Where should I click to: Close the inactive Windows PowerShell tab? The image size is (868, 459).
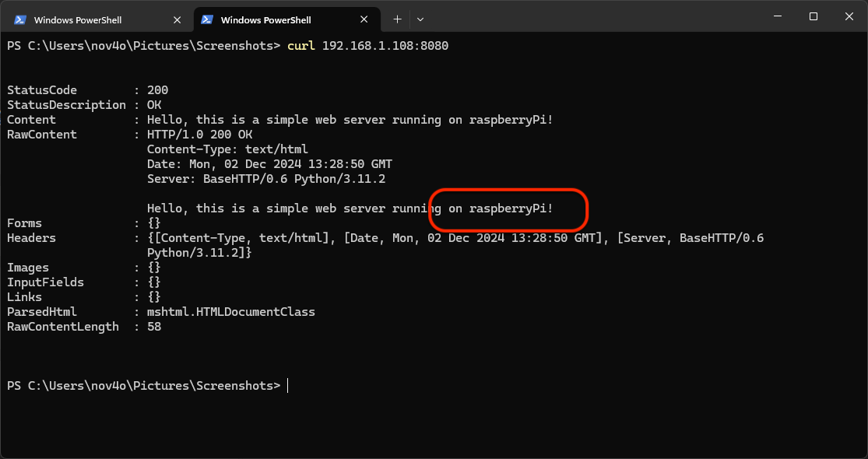coord(177,19)
